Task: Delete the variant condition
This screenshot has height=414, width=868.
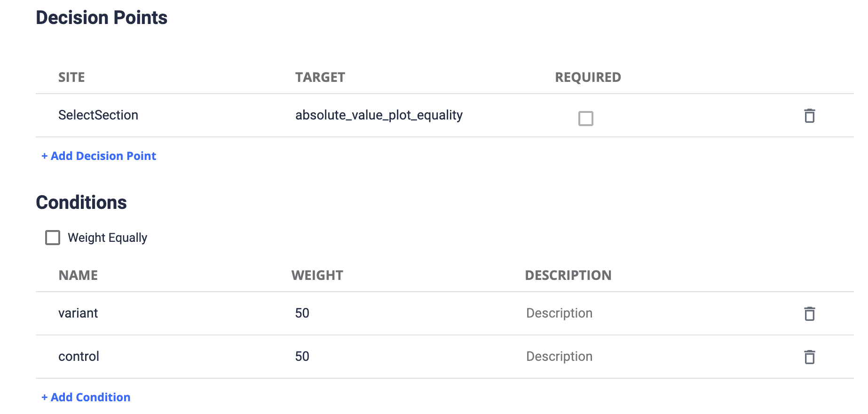Action: [810, 313]
